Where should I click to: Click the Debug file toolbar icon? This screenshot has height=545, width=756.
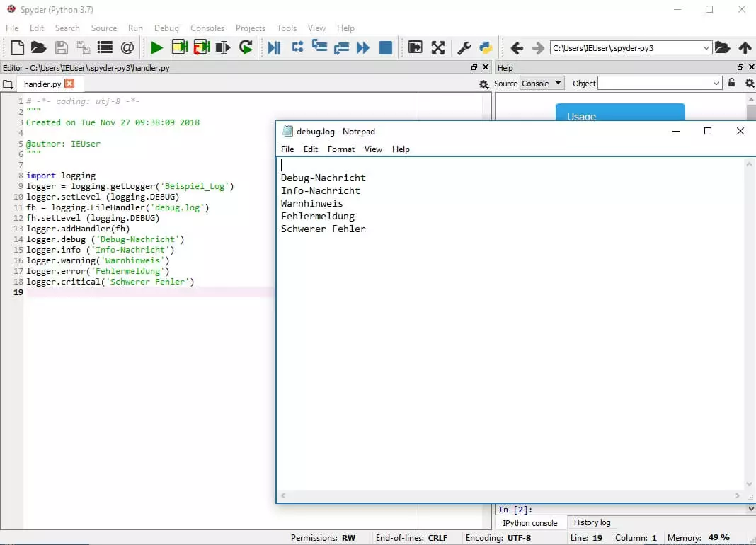coord(273,47)
